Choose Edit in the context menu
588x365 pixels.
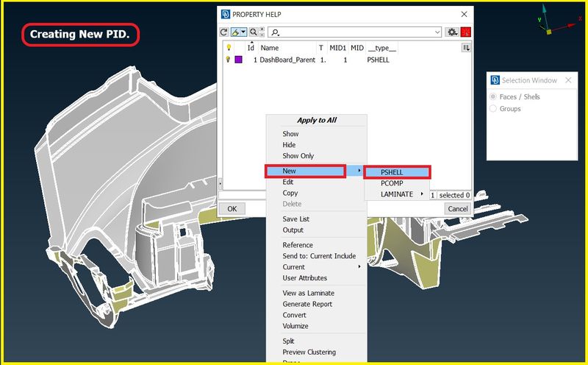click(288, 182)
